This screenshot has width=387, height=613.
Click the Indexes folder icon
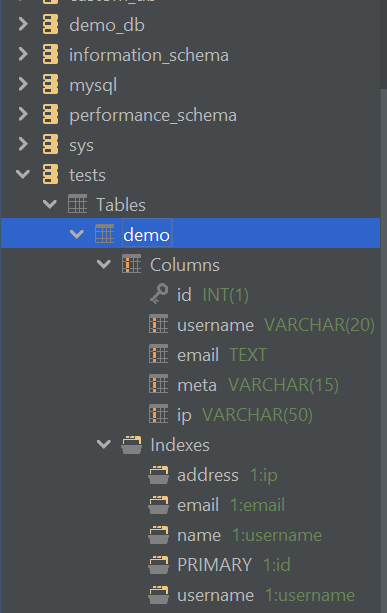coord(131,445)
